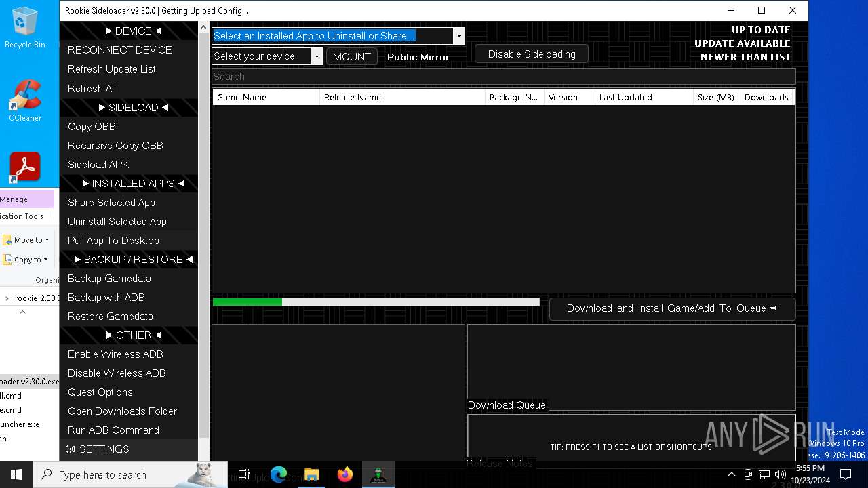Open File Explorer from taskbar
The image size is (868, 488).
coord(312,474)
